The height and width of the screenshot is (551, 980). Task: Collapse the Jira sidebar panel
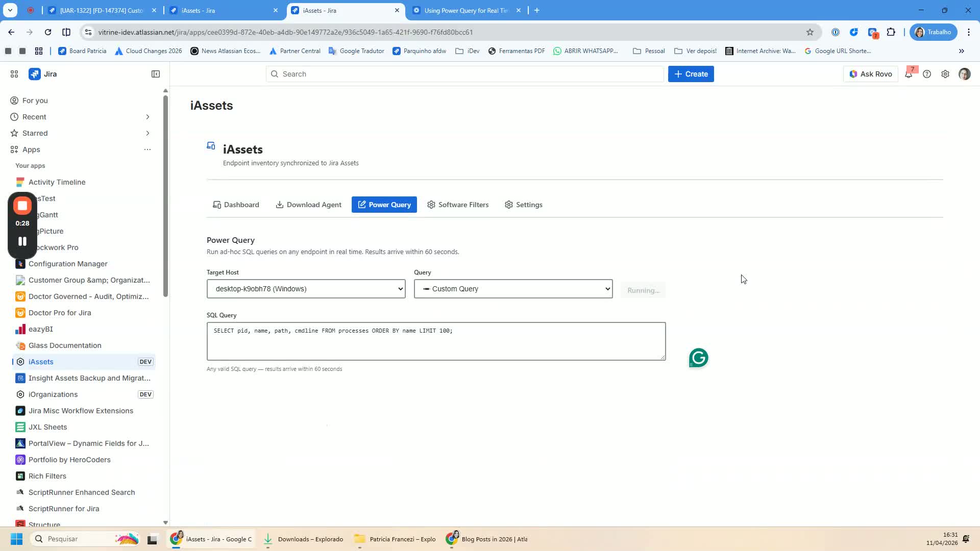tap(156, 74)
